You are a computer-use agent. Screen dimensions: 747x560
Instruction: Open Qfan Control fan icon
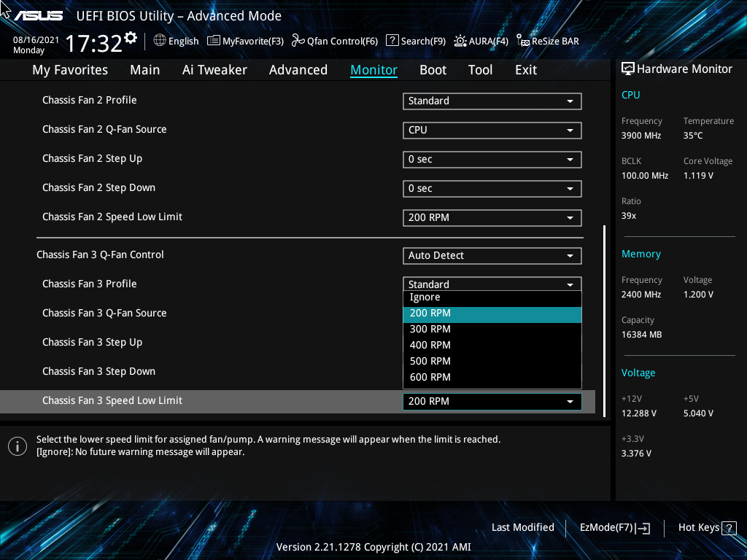pos(298,41)
